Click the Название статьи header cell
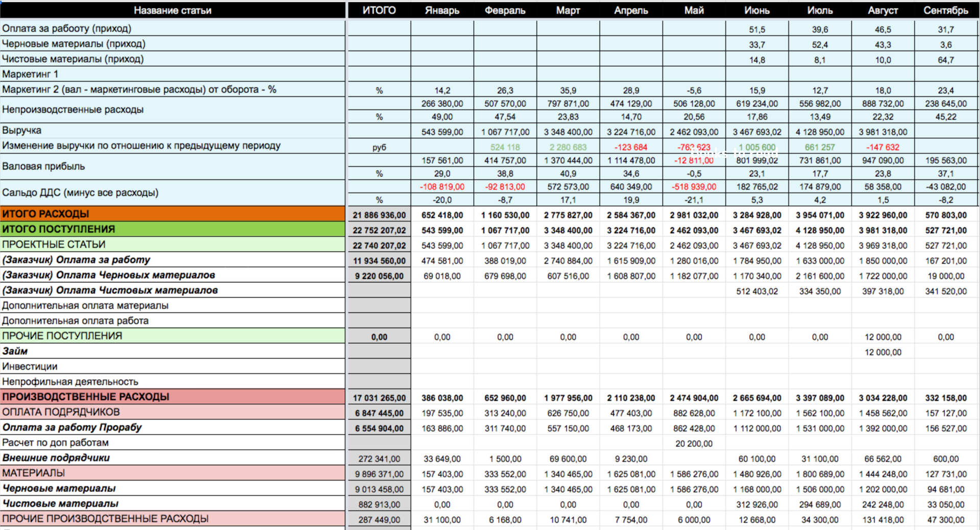Viewport: 980px width, 530px height. 173,10
